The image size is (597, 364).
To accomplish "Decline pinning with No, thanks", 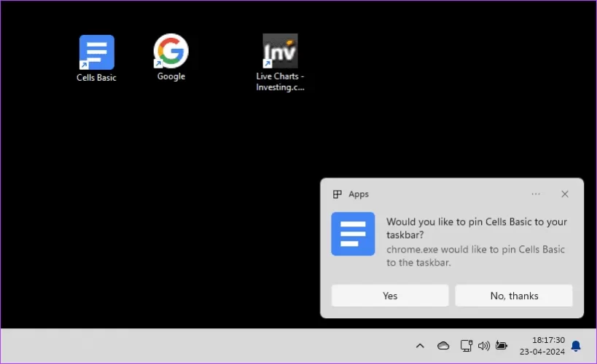I will tap(514, 296).
